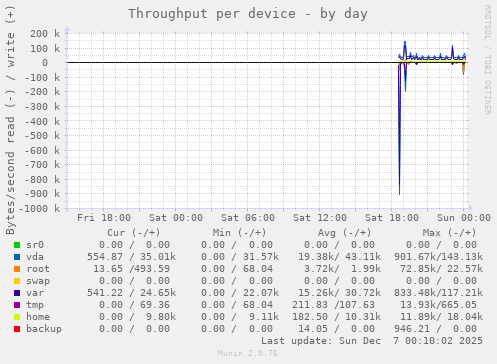Click the 'Fri 18:00' x-axis label
The width and height of the screenshot is (497, 364).
pyautogui.click(x=104, y=218)
